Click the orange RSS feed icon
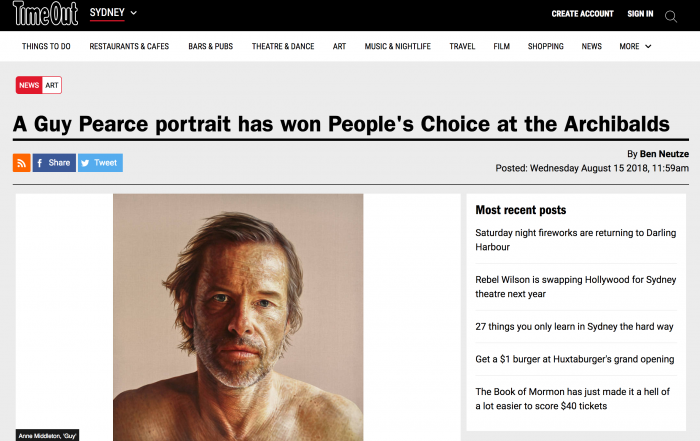The height and width of the screenshot is (441, 700). point(21,162)
